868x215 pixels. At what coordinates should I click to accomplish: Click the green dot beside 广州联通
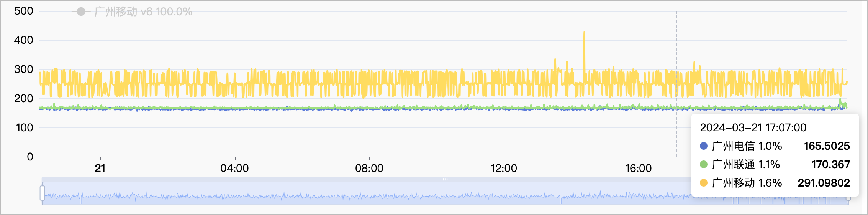click(x=703, y=164)
